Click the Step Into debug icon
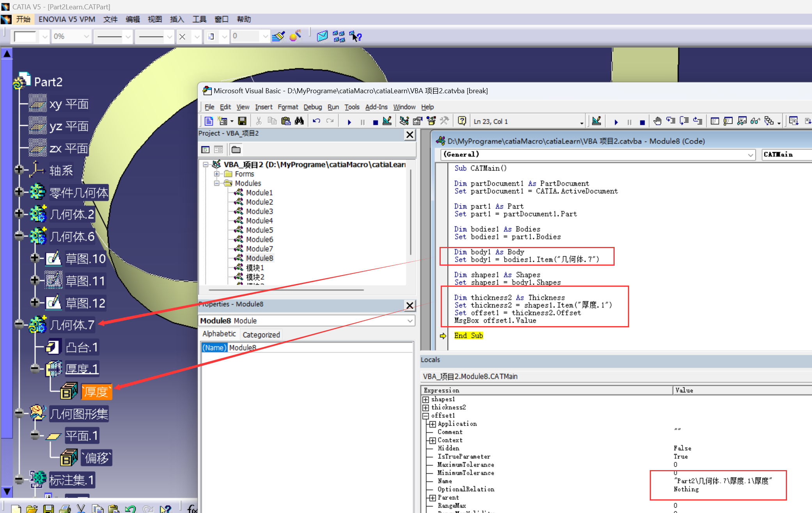This screenshot has height=513, width=812. pyautogui.click(x=671, y=121)
